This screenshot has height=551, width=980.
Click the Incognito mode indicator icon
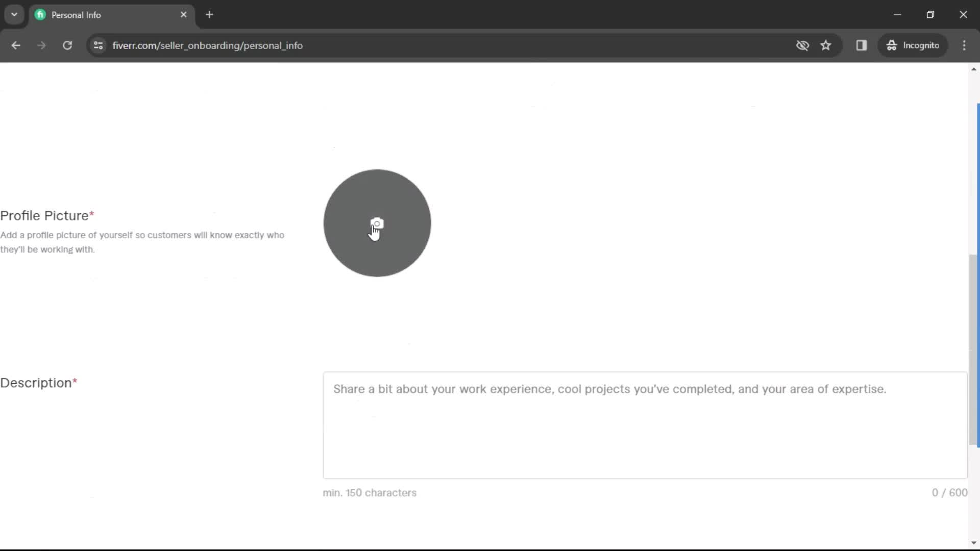[x=892, y=45]
